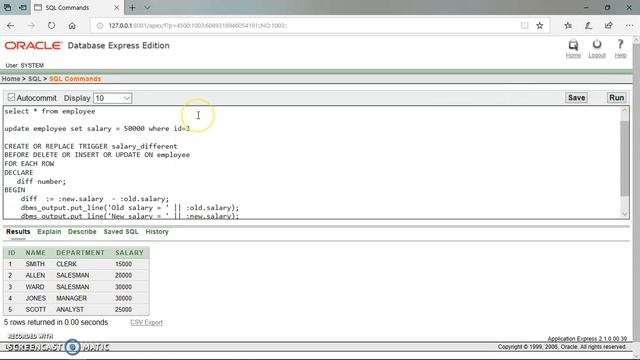This screenshot has width=640, height=360.
Task: Click the SQL Commands breadcrumb text
Action: click(x=75, y=79)
